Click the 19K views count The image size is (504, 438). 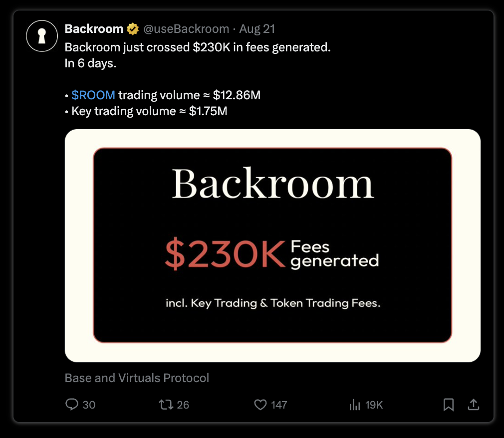(x=374, y=405)
